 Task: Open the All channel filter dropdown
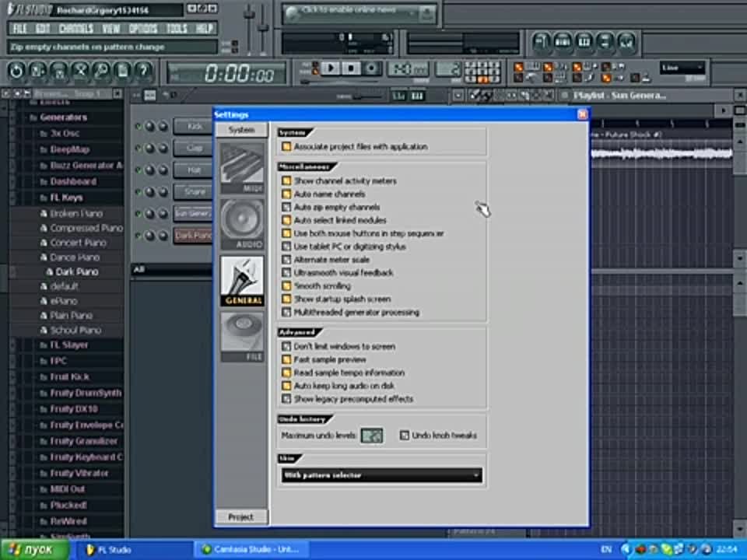pos(171,270)
